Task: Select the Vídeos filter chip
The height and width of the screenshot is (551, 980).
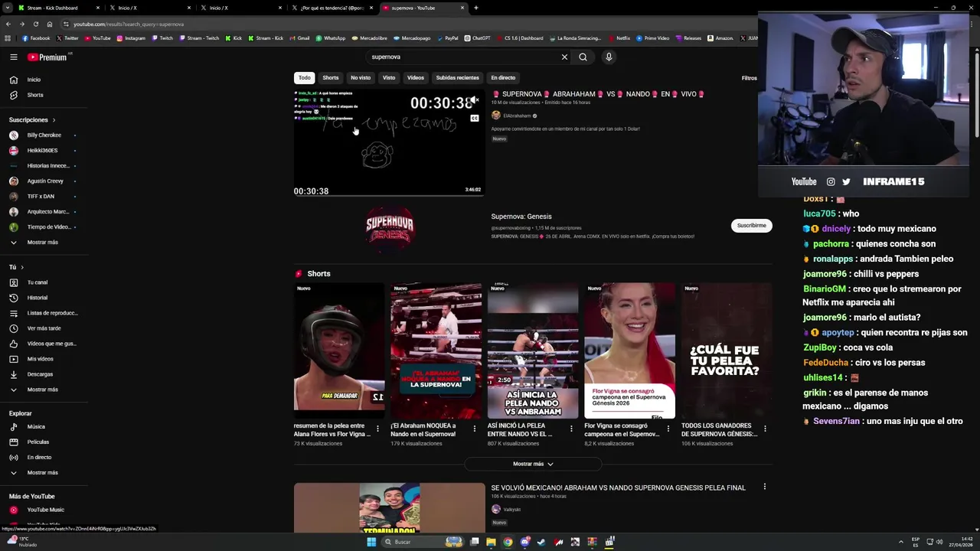Action: pyautogui.click(x=416, y=77)
